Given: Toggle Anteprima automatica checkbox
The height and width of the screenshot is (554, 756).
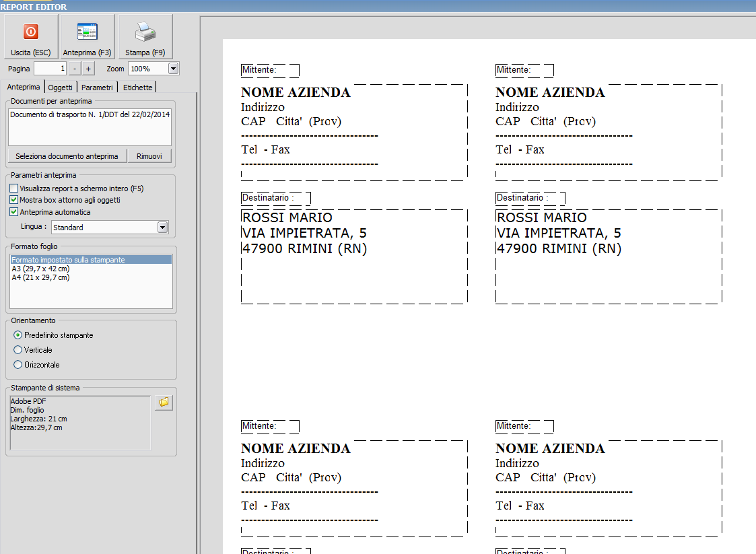Looking at the screenshot, I should [14, 212].
